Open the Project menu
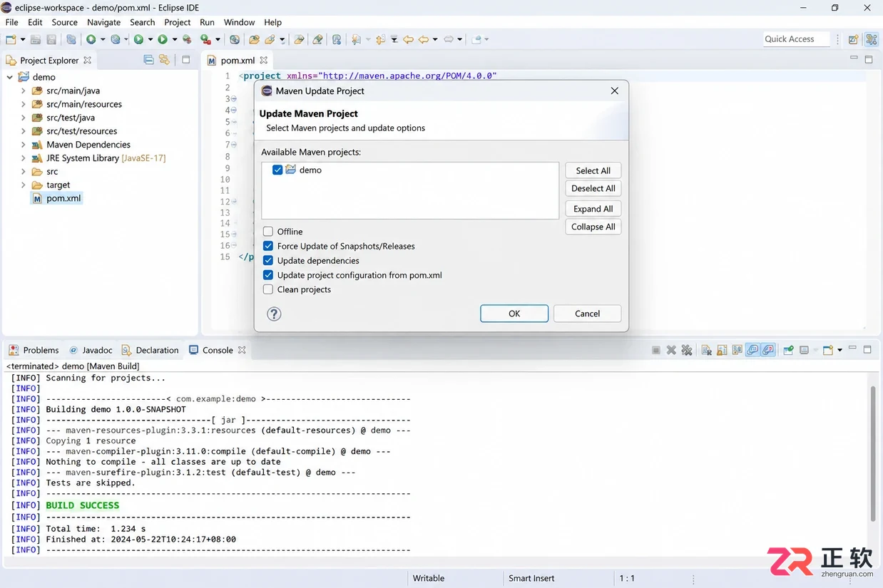Screen dimensions: 883x588 177,22
